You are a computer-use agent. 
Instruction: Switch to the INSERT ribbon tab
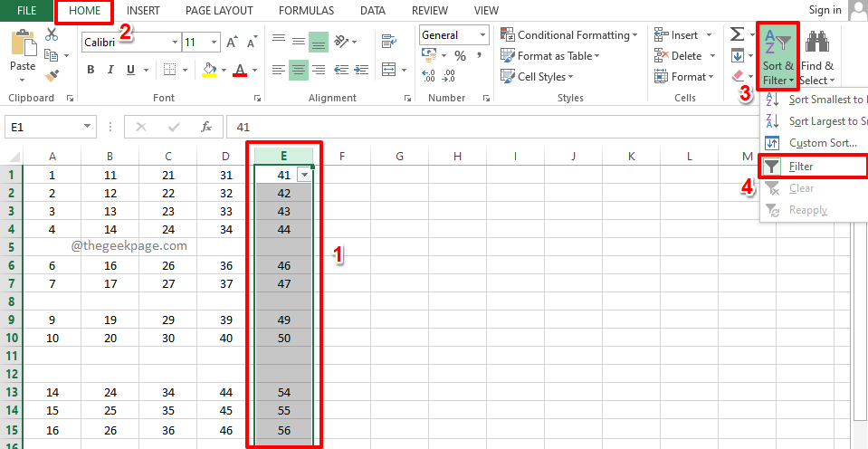pos(146,11)
